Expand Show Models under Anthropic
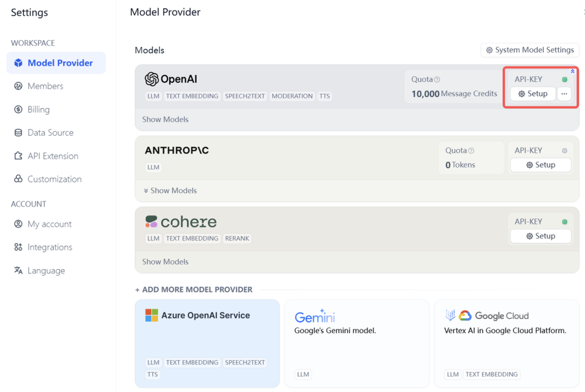 coord(170,191)
